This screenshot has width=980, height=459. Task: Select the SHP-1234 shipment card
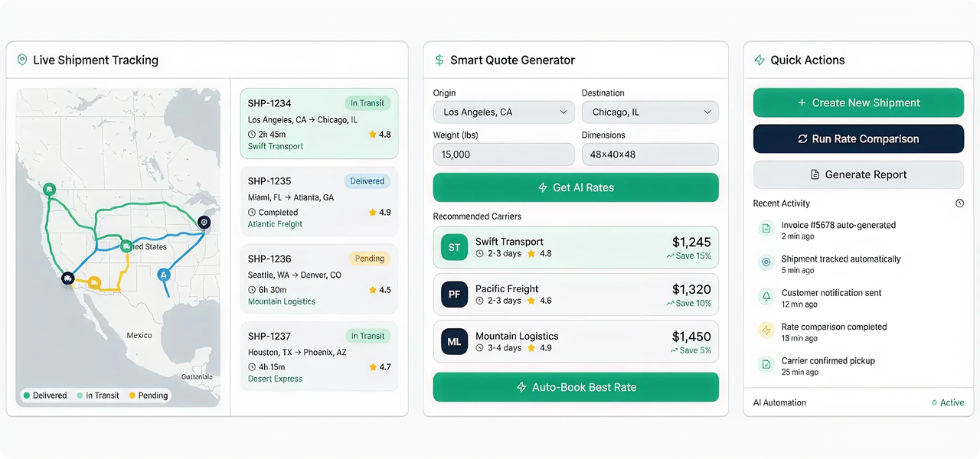(x=319, y=124)
